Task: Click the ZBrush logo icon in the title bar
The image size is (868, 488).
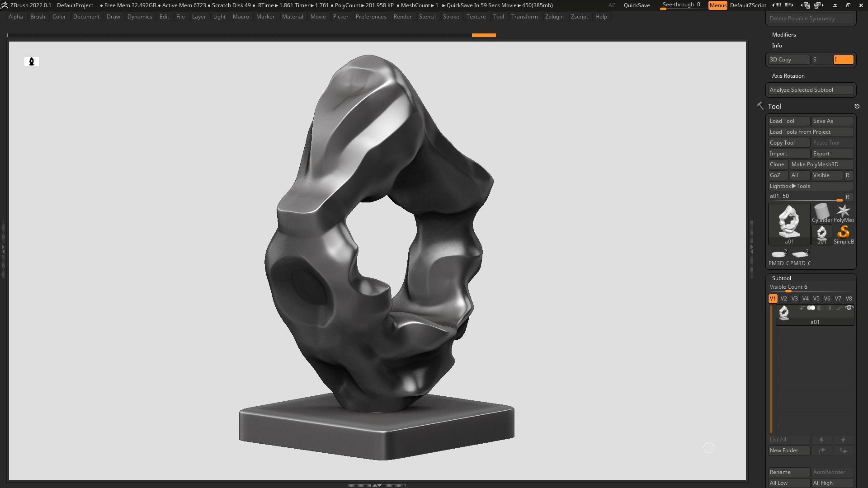Action: tap(4, 5)
